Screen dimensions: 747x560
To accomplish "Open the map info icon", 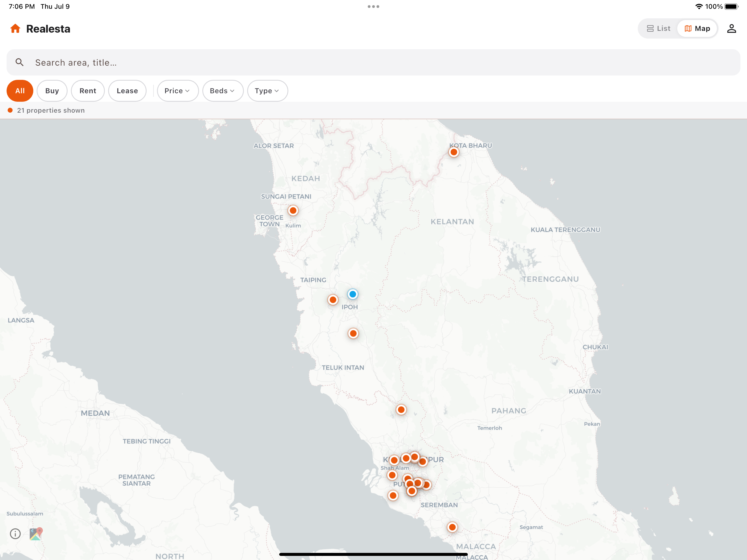I will coord(15,534).
